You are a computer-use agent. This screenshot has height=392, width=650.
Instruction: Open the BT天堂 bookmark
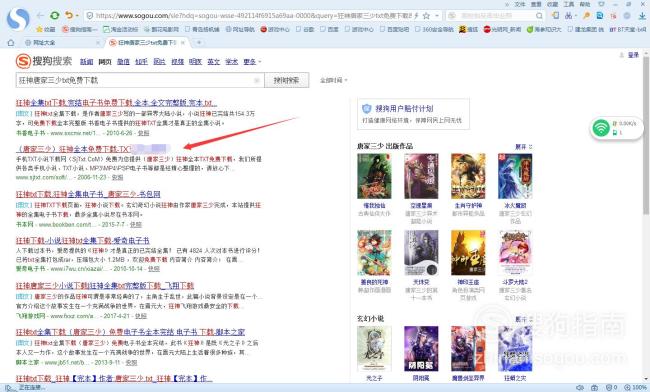[x=628, y=29]
